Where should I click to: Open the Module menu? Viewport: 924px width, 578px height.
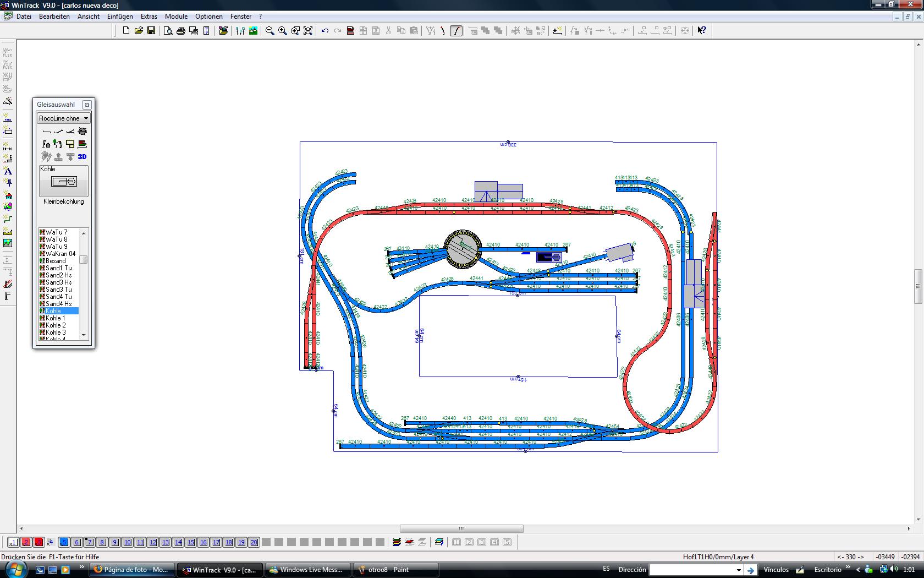point(177,17)
